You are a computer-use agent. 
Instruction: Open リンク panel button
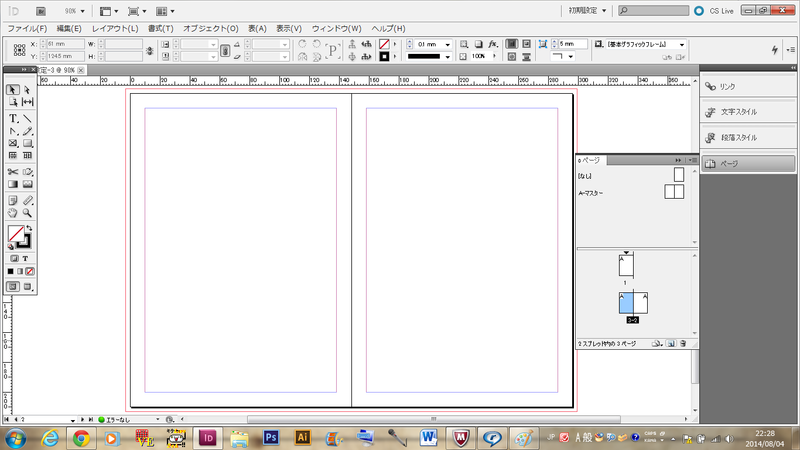[748, 87]
